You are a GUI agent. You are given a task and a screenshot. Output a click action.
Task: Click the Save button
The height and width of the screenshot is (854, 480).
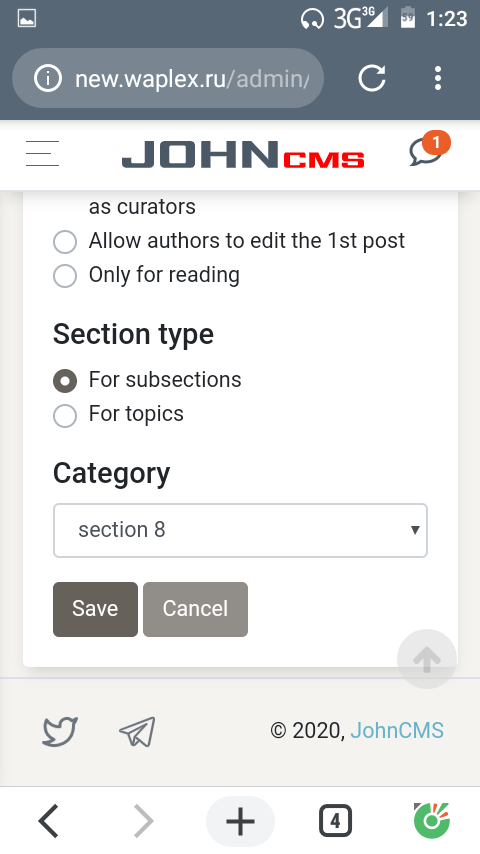point(95,609)
